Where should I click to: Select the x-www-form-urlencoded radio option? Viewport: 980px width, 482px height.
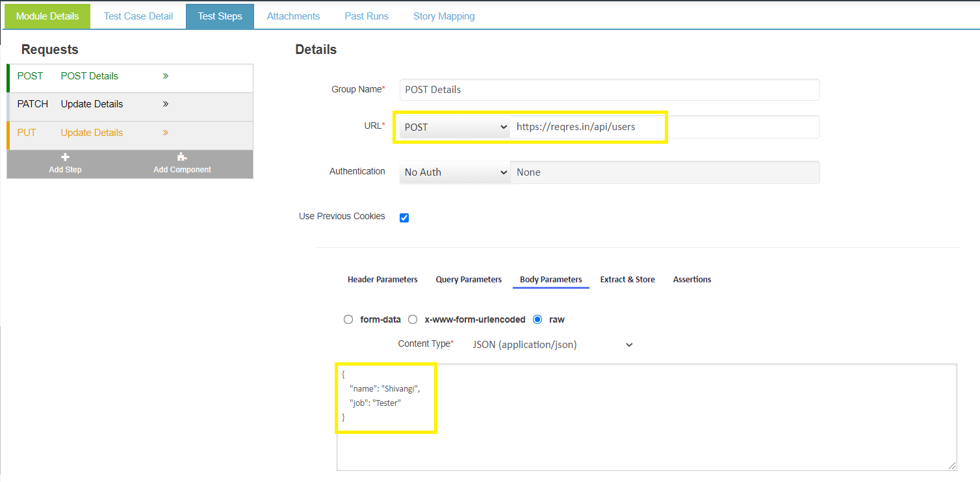413,319
